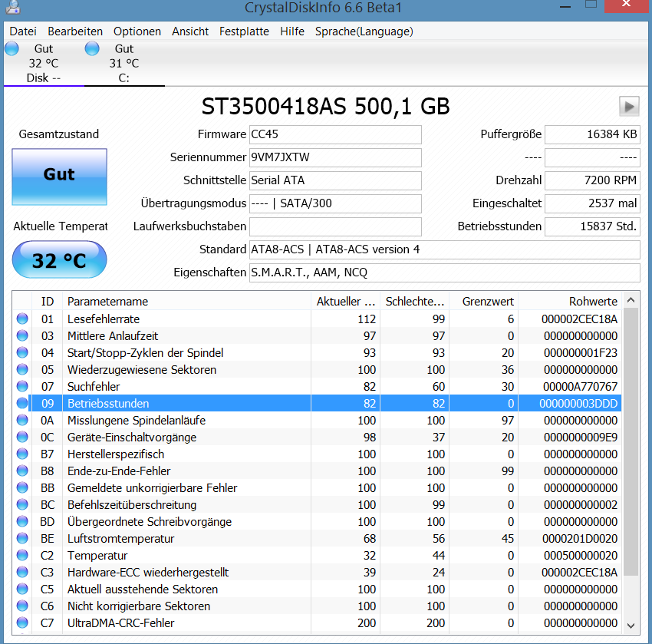652x644 pixels.
Task: Open the Ansicht menu
Action: tap(190, 31)
